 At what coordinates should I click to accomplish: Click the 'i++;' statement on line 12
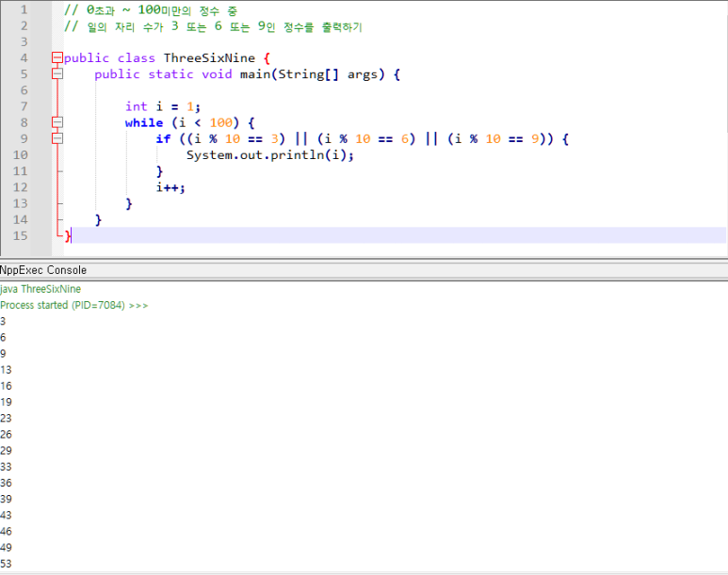170,187
